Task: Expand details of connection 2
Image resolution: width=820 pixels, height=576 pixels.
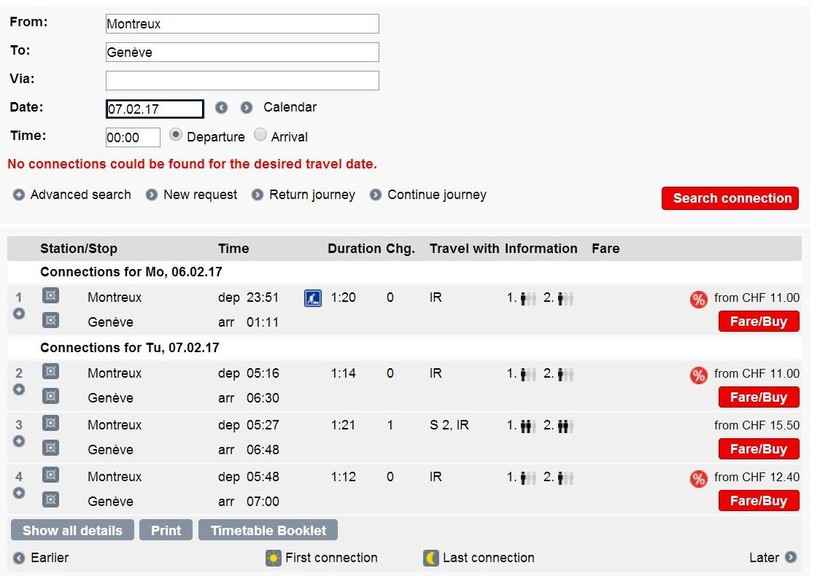Action: point(19,389)
